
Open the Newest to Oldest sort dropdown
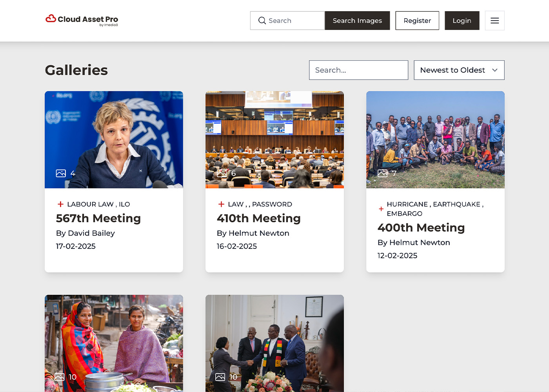pos(459,70)
